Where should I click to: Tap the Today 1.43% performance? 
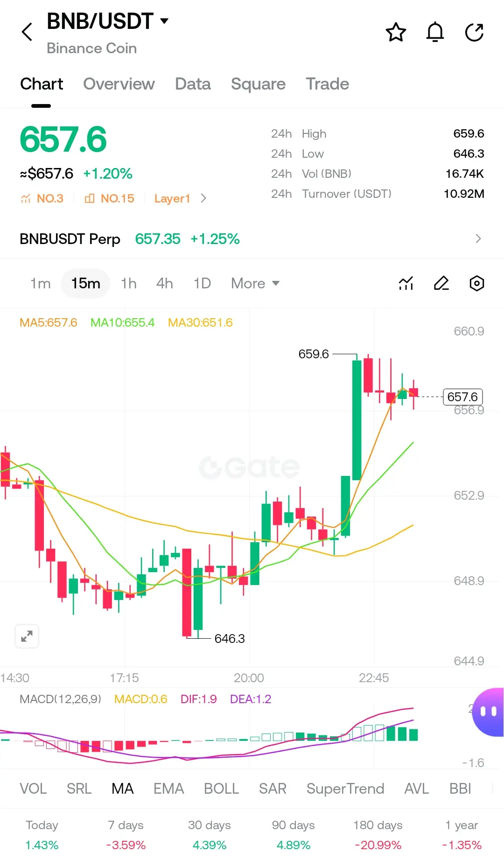click(42, 835)
